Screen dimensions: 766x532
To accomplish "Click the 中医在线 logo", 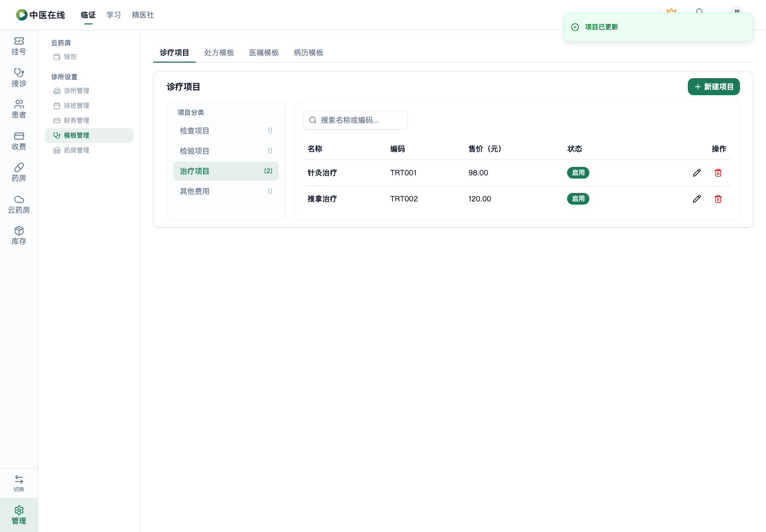I will (x=40, y=15).
